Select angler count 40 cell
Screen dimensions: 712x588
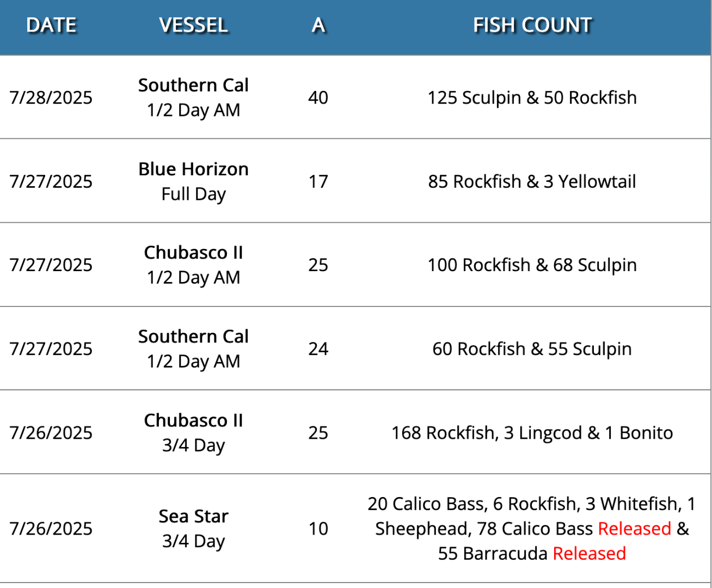[318, 97]
